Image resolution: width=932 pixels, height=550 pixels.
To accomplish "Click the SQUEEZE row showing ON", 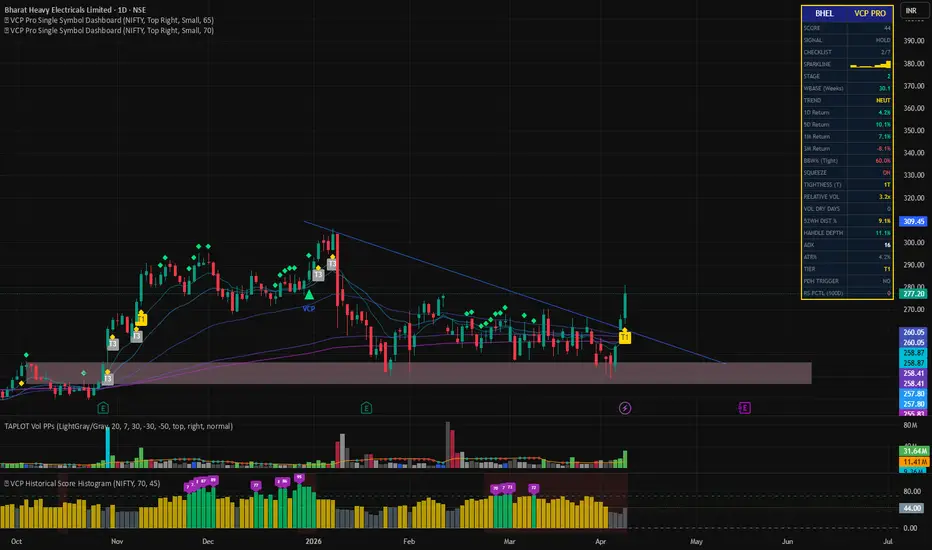I will coord(847,172).
